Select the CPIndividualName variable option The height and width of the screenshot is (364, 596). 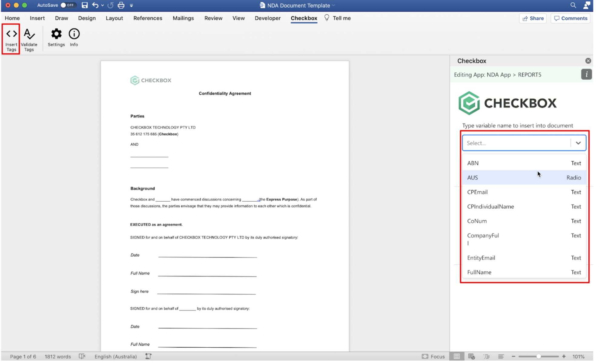coord(524,207)
